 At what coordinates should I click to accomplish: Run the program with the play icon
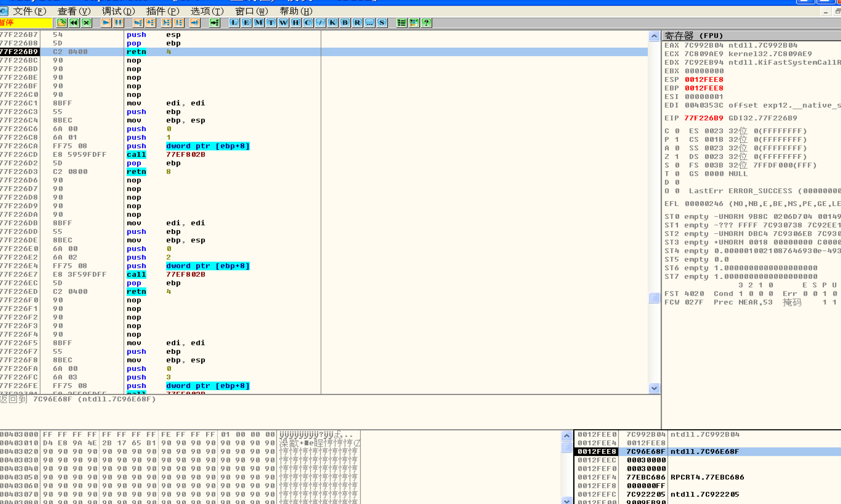point(106,23)
